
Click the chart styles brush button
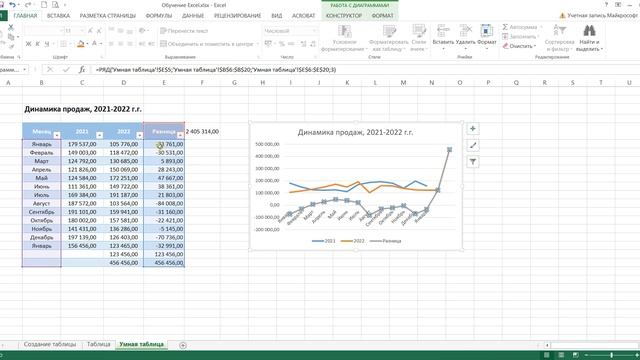click(x=473, y=145)
